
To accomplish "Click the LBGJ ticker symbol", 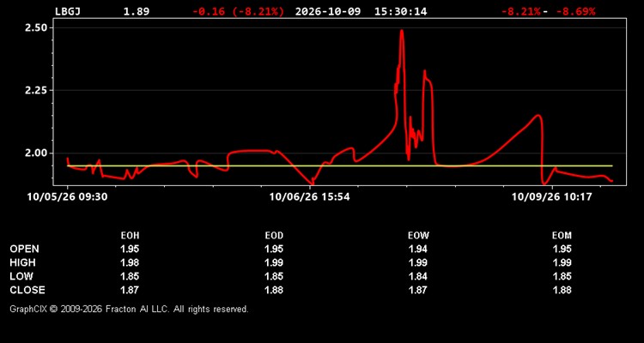I will click(x=68, y=11).
